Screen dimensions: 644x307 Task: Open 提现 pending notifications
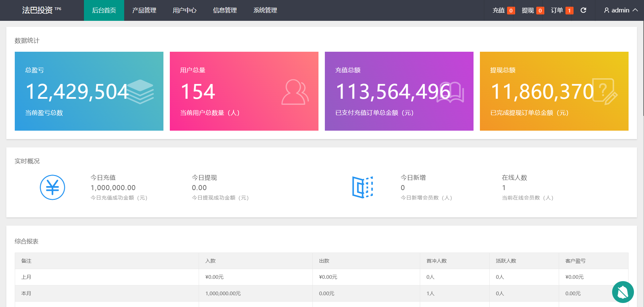pyautogui.click(x=532, y=10)
